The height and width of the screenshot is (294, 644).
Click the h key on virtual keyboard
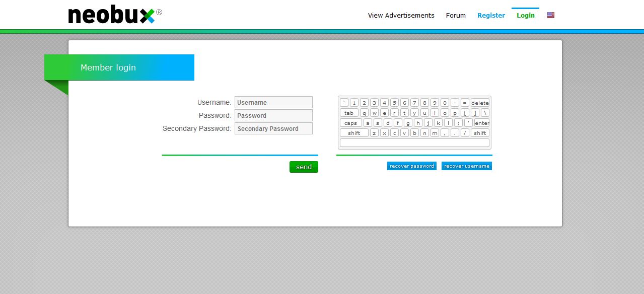coord(418,123)
